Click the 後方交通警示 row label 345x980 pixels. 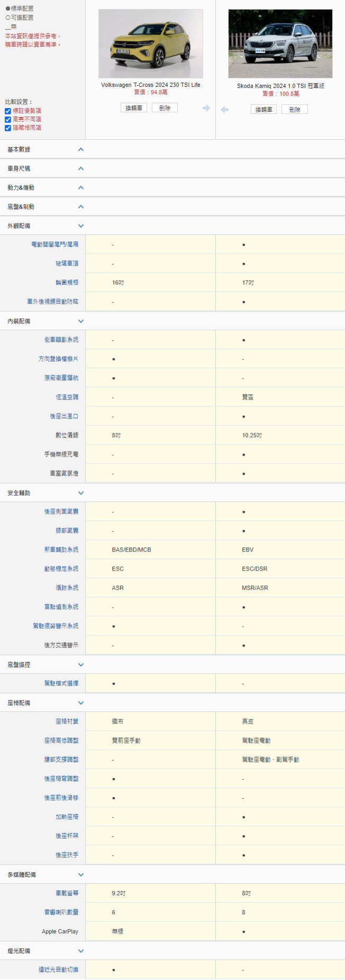(61, 645)
